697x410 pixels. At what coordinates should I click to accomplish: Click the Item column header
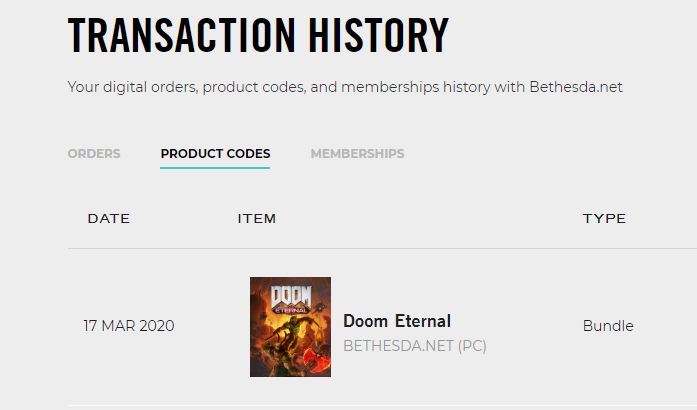[x=256, y=218]
